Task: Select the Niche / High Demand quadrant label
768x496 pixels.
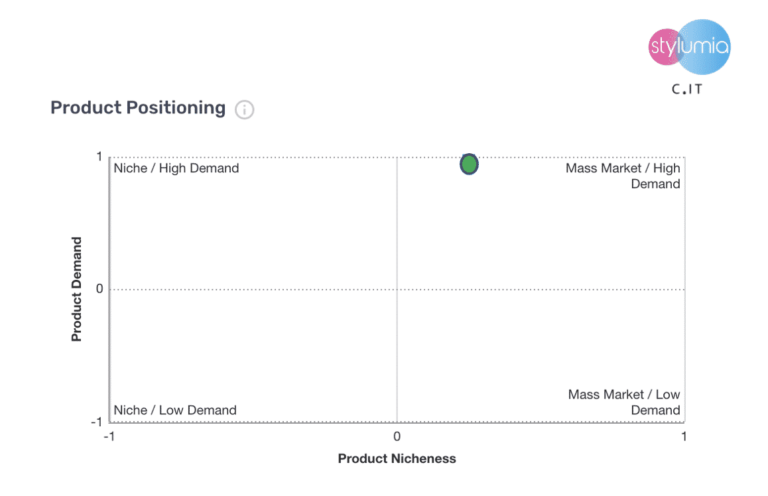Action: 177,168
